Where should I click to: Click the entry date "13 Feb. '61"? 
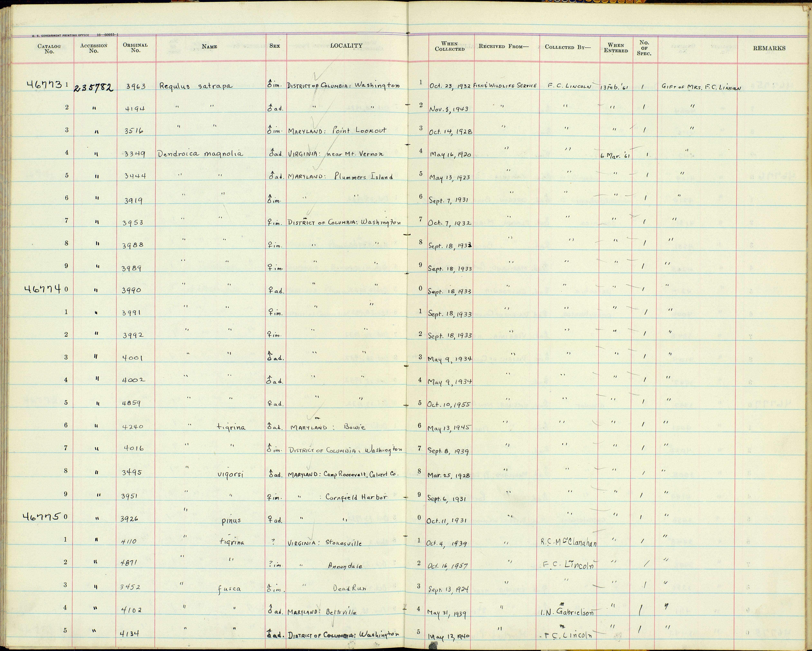click(x=615, y=87)
